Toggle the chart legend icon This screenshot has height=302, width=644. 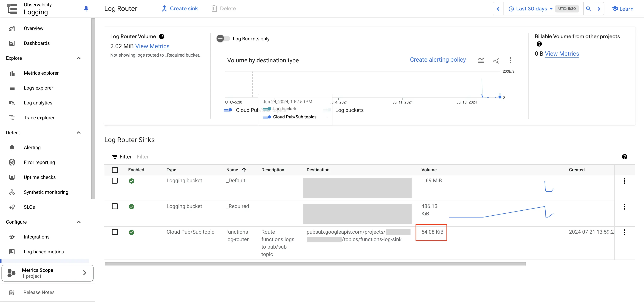coord(481,61)
